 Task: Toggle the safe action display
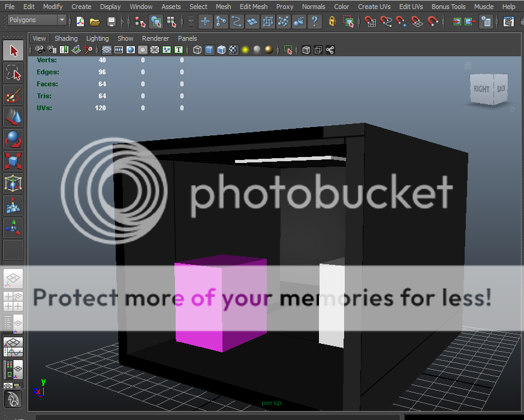click(167, 50)
